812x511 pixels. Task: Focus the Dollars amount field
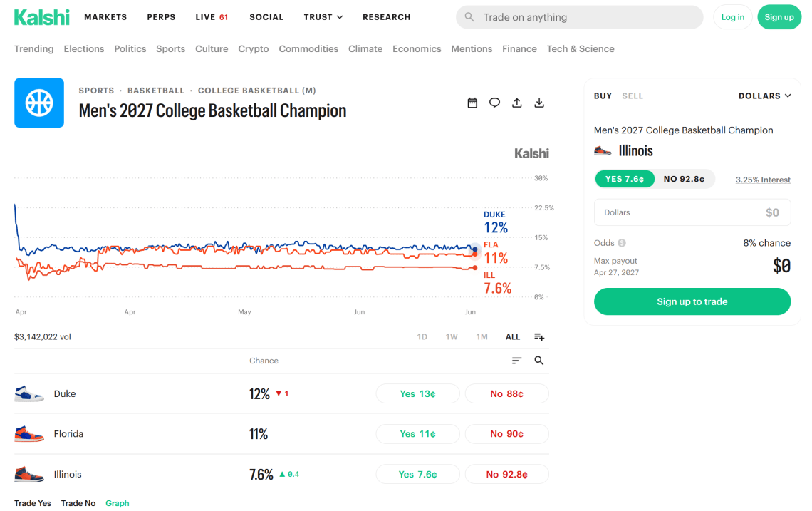692,212
